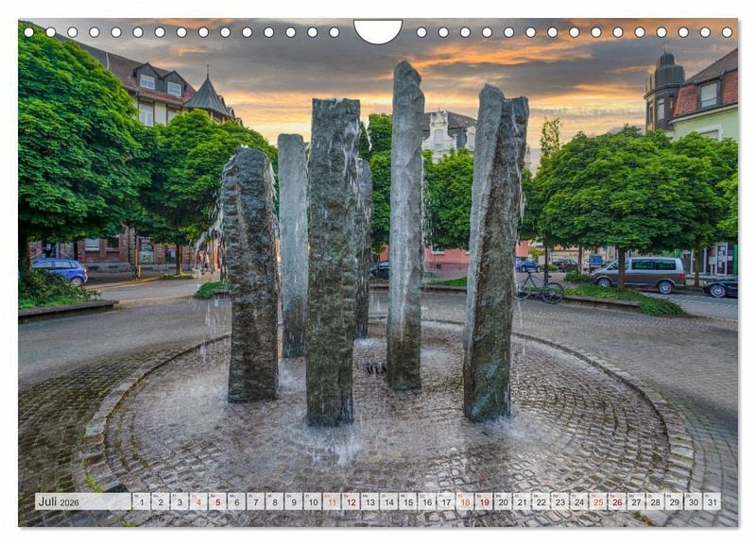The width and height of the screenshot is (756, 545).
Task: Choose day 28 in the calendar strip
Action: 655,502
